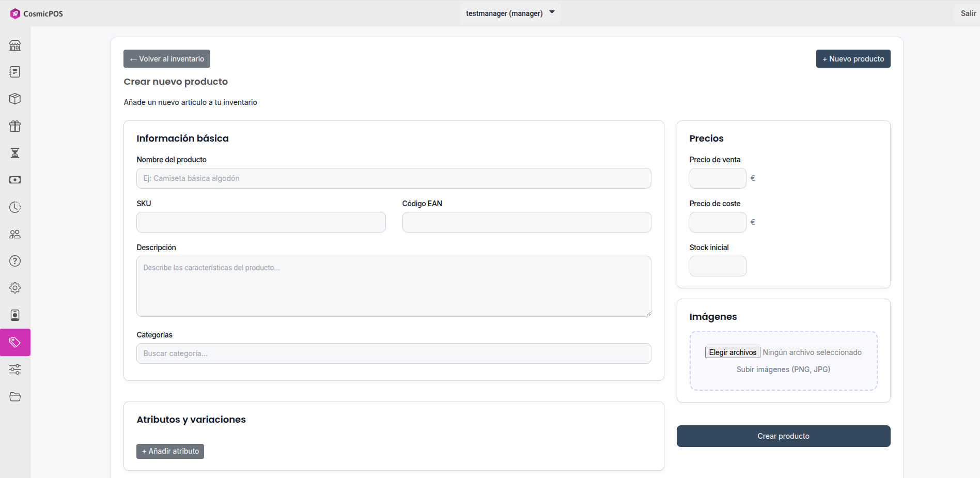Open the store icon in sidebar

15,45
